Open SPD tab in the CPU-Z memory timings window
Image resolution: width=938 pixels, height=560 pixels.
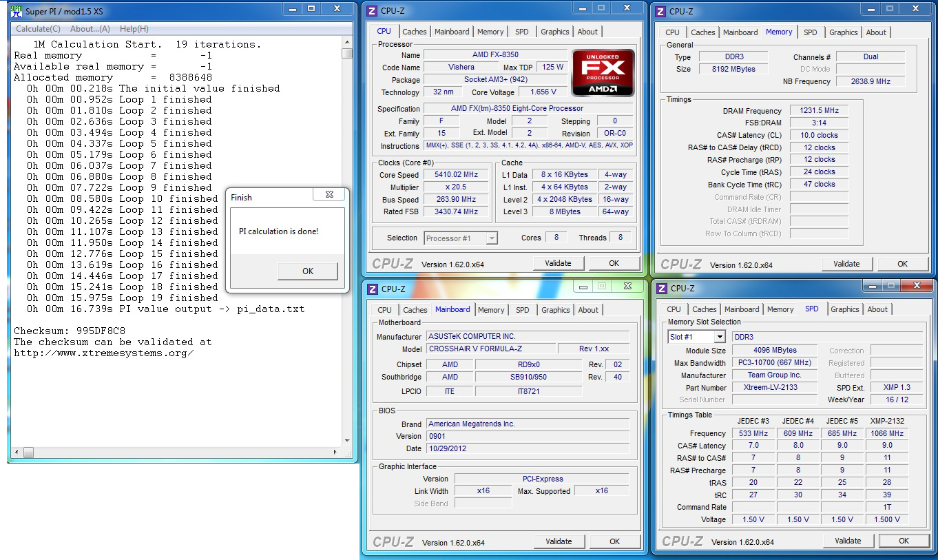(810, 32)
